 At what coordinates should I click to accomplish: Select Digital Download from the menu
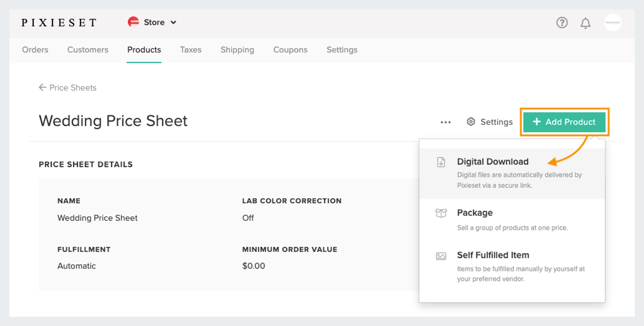pos(493,162)
